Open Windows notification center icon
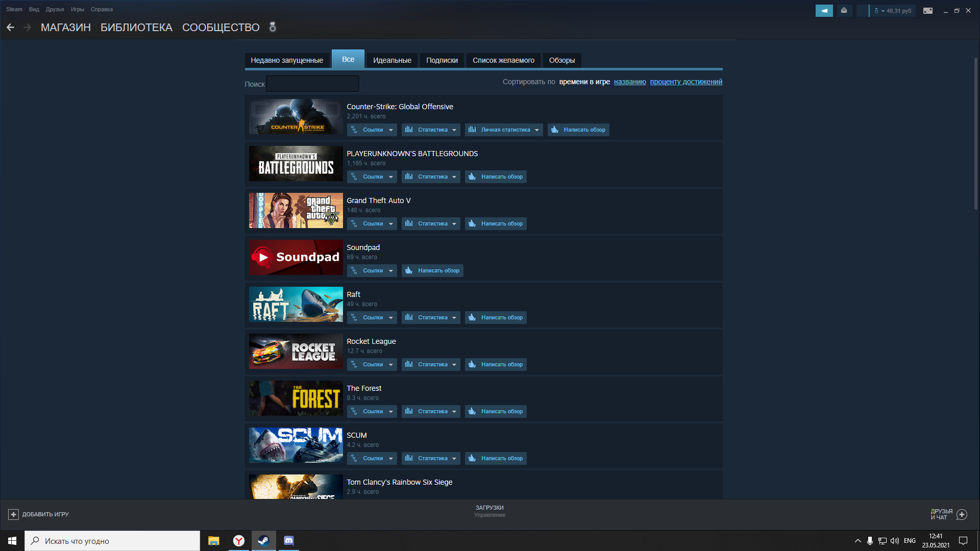The height and width of the screenshot is (551, 980). pyautogui.click(x=963, y=541)
